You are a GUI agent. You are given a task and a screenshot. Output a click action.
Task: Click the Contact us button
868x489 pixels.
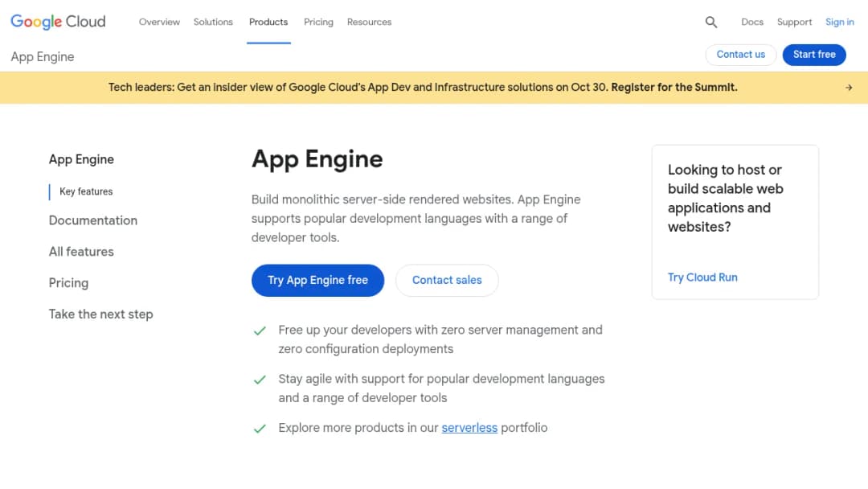click(741, 55)
